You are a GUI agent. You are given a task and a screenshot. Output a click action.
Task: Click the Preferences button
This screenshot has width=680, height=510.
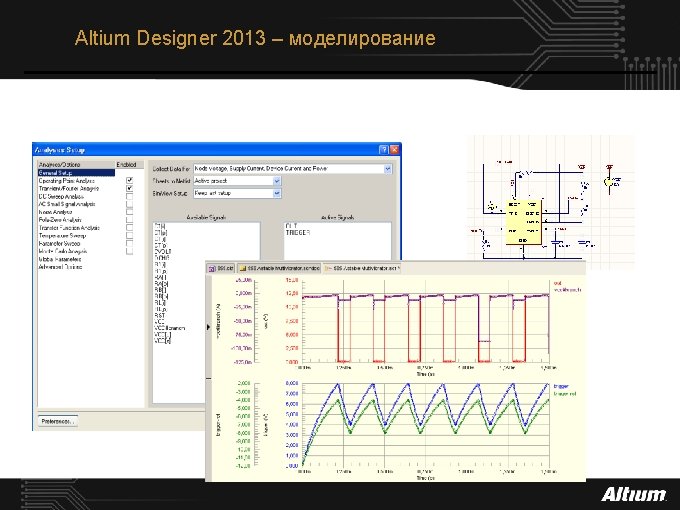click(58, 421)
